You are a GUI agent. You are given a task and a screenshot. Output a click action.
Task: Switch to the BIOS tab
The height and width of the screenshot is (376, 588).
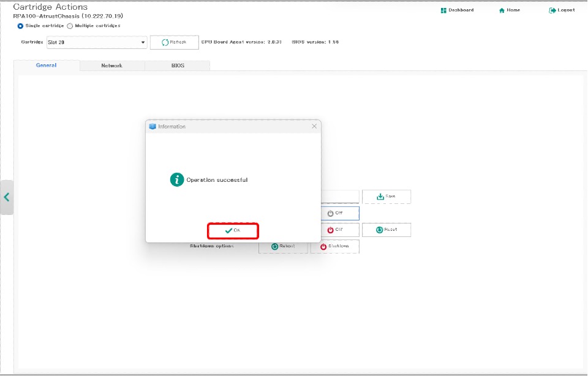tap(177, 66)
